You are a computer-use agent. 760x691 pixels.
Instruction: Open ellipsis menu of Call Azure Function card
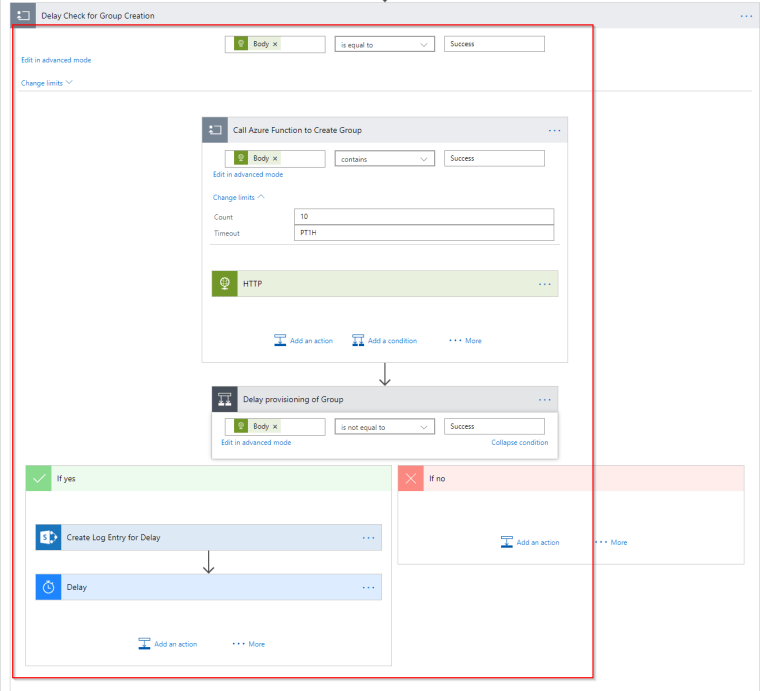coord(554,130)
